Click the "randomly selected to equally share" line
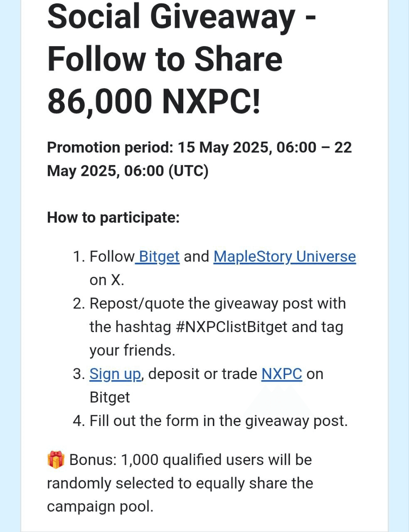 click(180, 483)
